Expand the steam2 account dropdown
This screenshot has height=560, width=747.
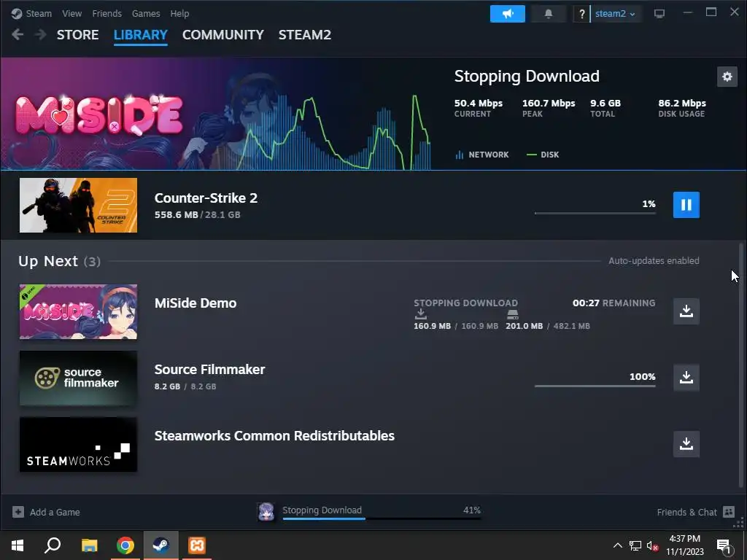pos(614,14)
